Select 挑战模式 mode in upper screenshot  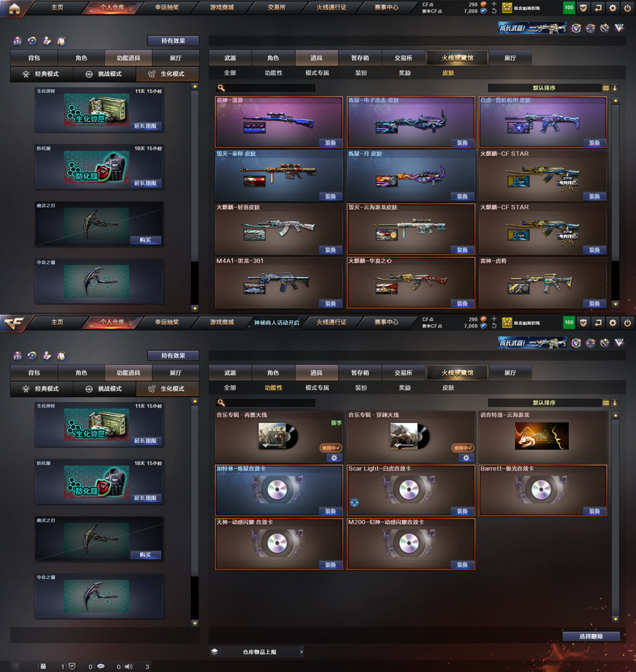click(105, 74)
